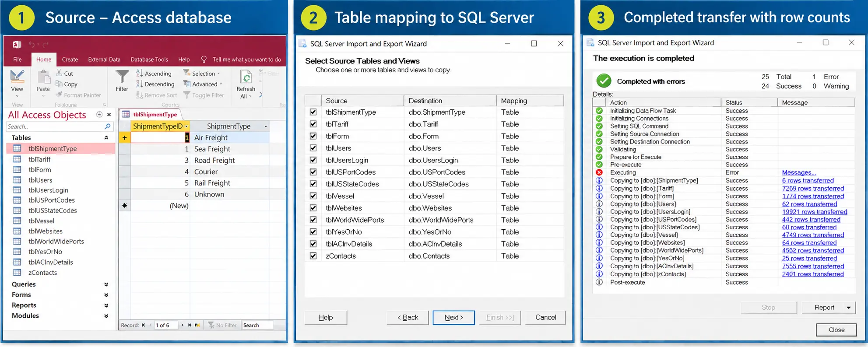Sort Ascending in the ribbon
This screenshot has width=868, height=347.
[154, 73]
